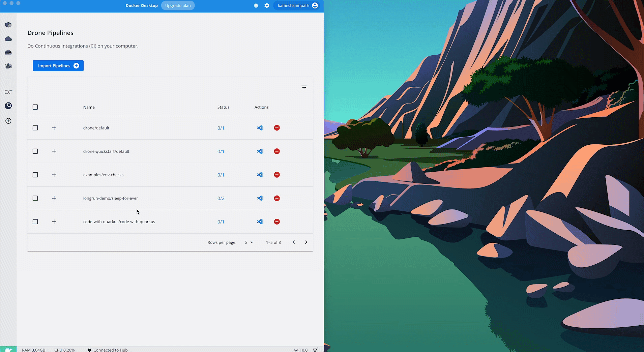Click the 1–5 of 8 pagination text
Screen dimensions: 644x352
(x=273, y=242)
